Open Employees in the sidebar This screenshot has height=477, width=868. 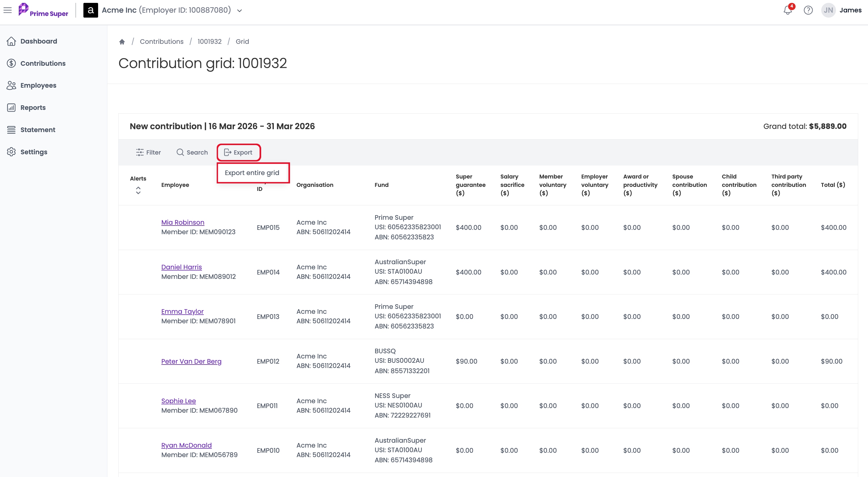tap(38, 85)
